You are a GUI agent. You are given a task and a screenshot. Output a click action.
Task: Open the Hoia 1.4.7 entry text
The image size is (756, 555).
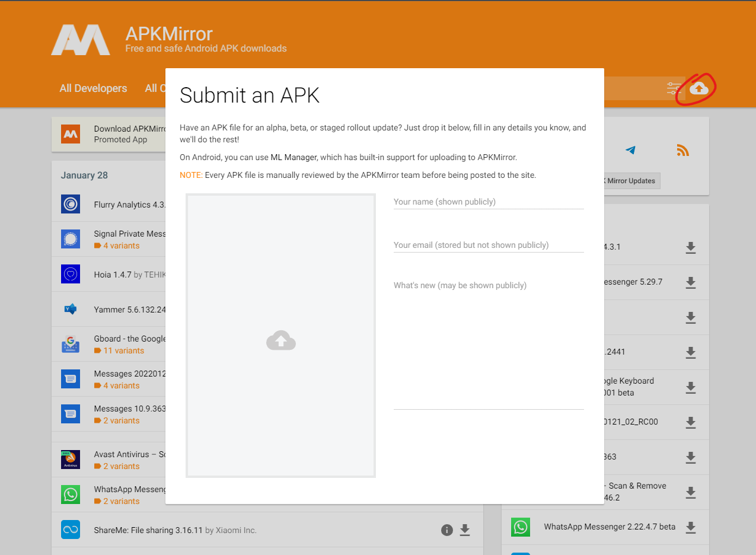[x=113, y=275]
